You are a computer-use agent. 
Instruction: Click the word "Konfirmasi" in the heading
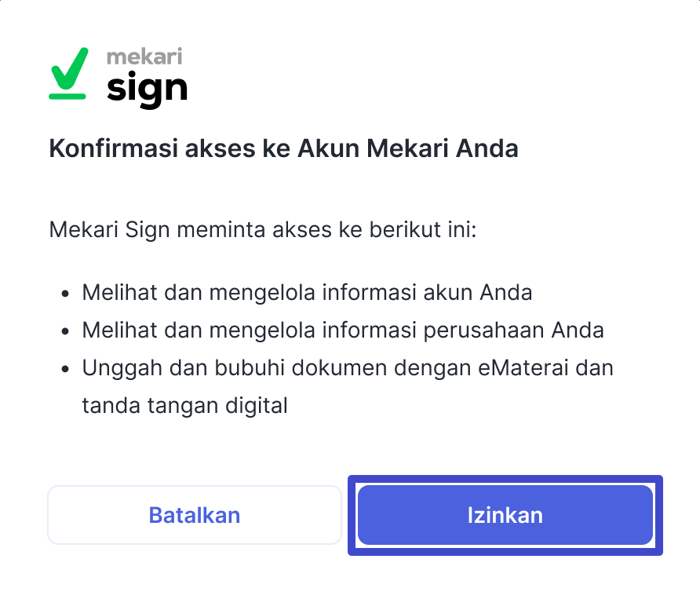tap(114, 148)
